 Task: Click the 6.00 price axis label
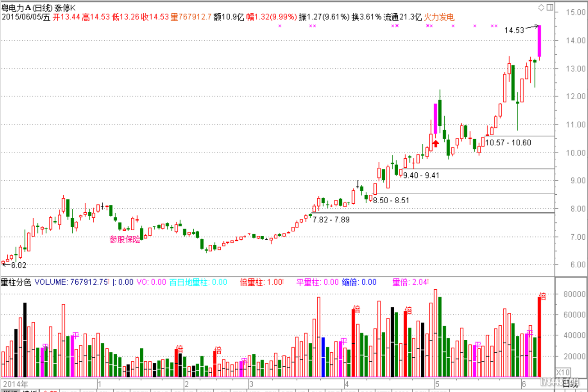[x=578, y=264]
